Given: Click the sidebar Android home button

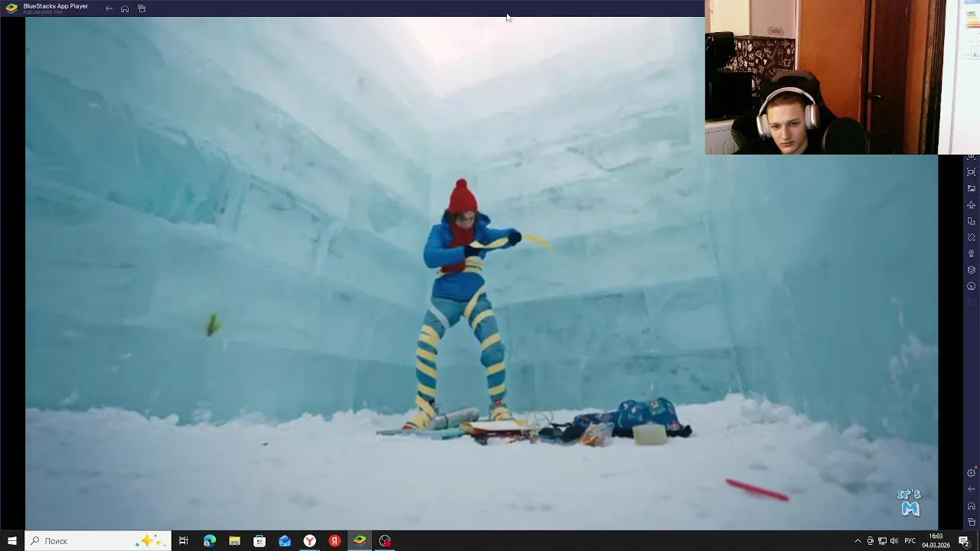Looking at the screenshot, I should tap(972, 506).
